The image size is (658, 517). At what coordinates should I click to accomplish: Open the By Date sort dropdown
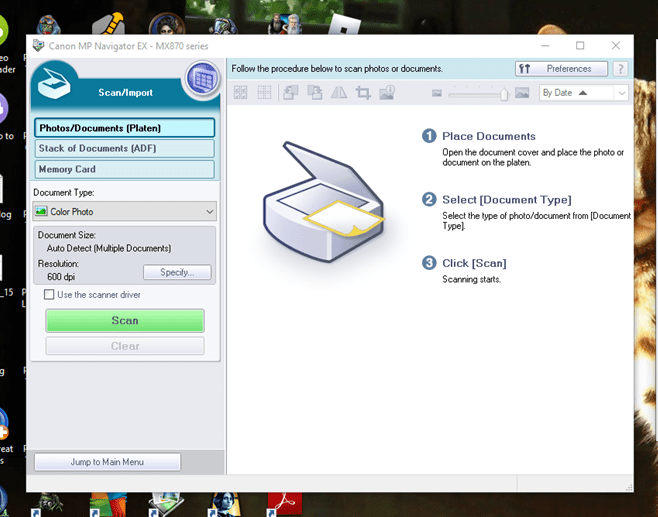[x=583, y=93]
